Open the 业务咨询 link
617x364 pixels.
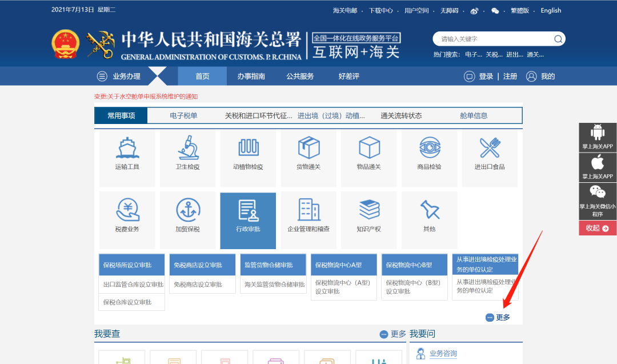tap(443, 354)
